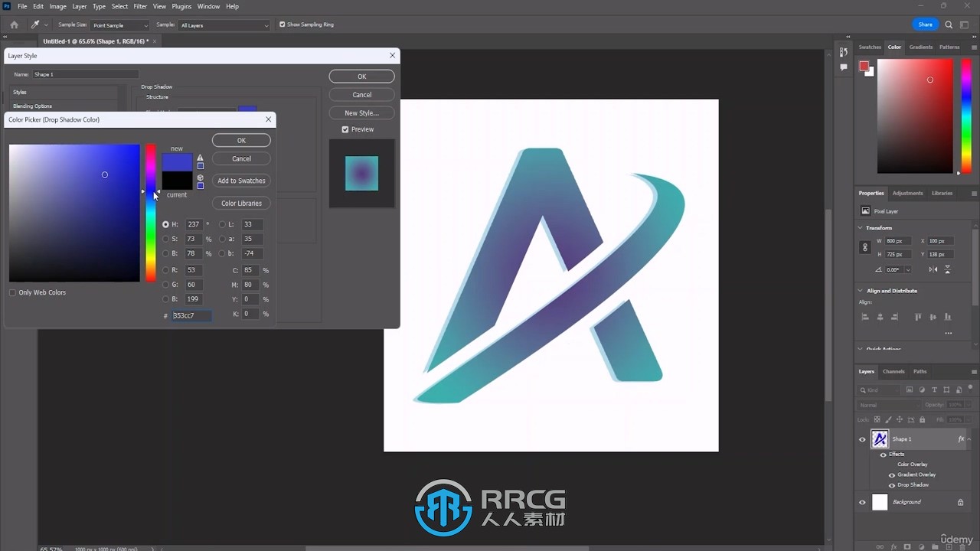Screen dimensions: 980x551
Task: Click New Style button in Layer Style
Action: point(362,113)
